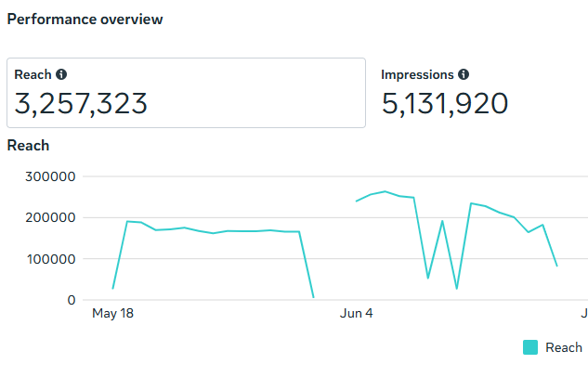Select the Reach metric card
This screenshot has width=588, height=390.
coord(186,93)
